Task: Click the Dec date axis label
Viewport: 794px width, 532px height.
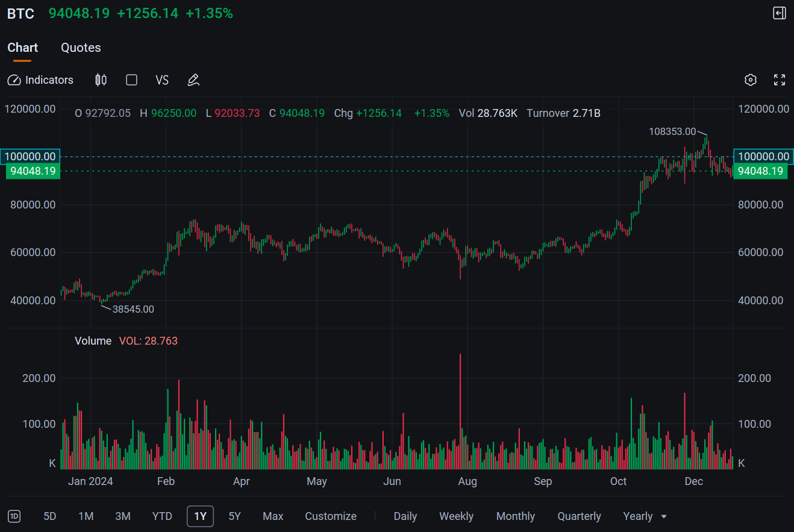Action: [694, 481]
